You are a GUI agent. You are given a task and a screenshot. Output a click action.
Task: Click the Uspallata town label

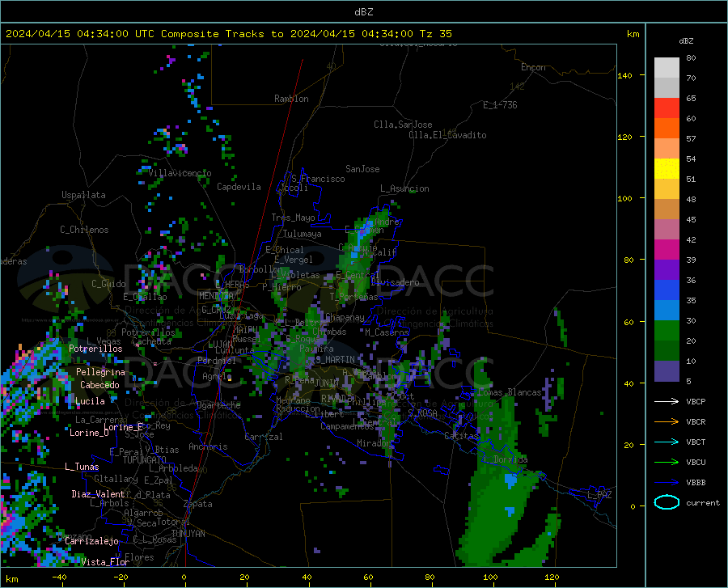(83, 195)
